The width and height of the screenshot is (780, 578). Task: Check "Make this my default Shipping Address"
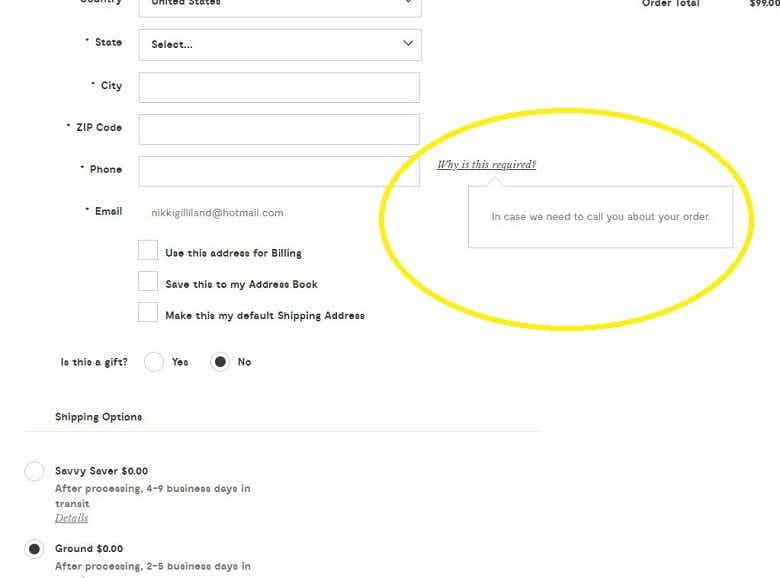[x=148, y=312]
